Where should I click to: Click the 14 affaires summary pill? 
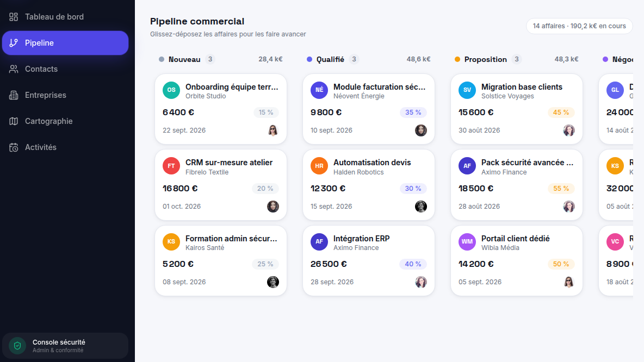pos(579,26)
